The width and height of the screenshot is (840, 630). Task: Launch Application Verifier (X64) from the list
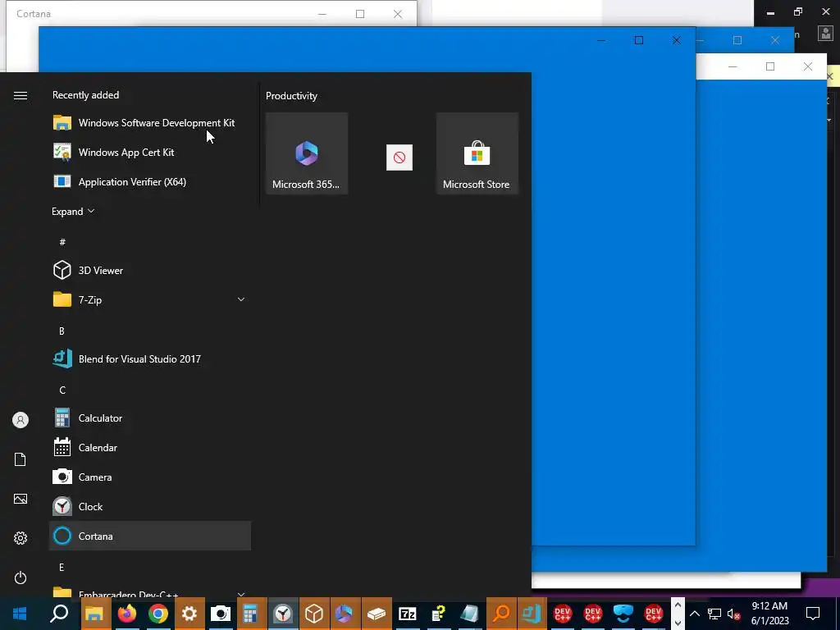pyautogui.click(x=150, y=181)
